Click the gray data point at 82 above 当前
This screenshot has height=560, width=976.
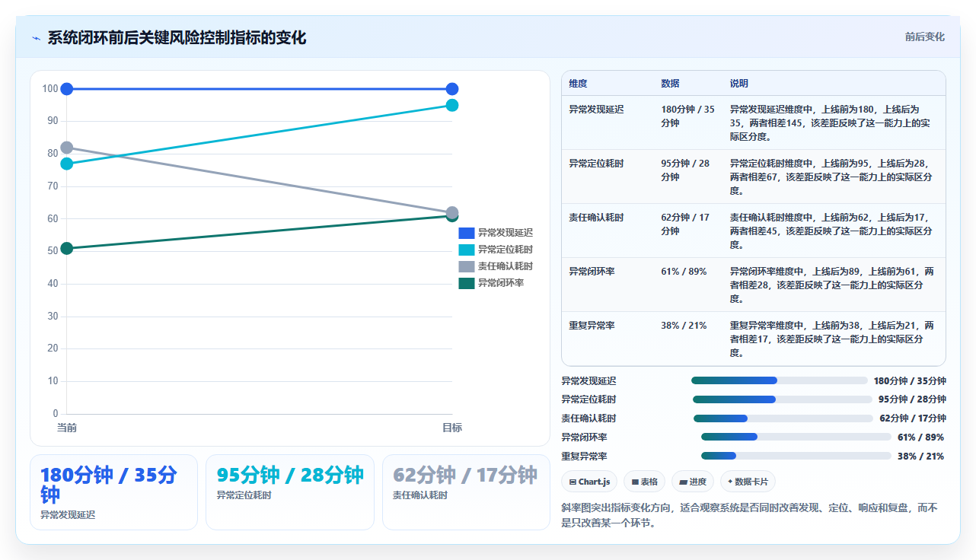point(67,148)
